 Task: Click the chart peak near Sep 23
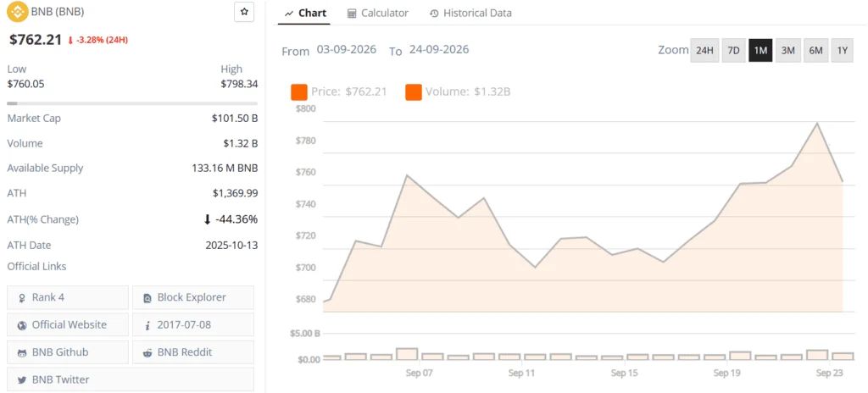pos(817,123)
